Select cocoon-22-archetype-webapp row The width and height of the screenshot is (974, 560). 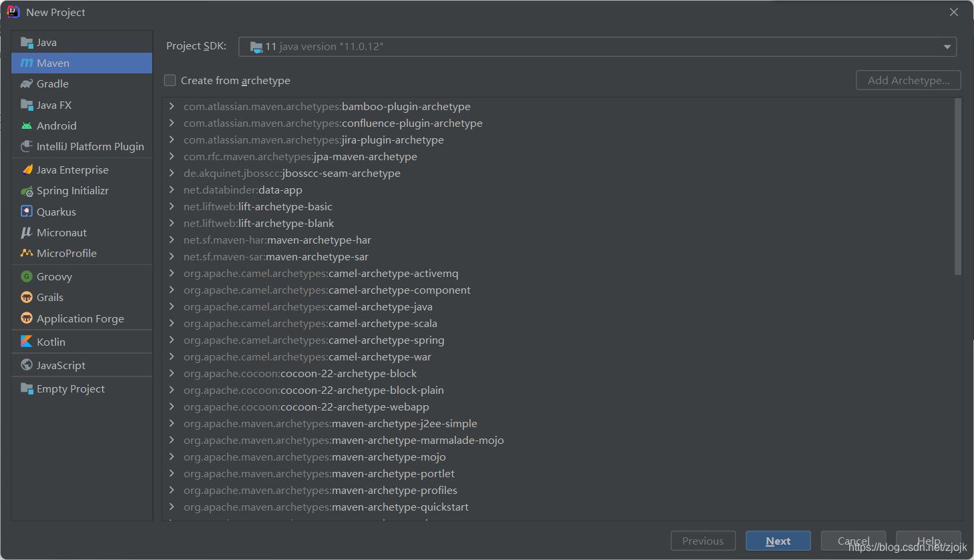[x=558, y=406]
